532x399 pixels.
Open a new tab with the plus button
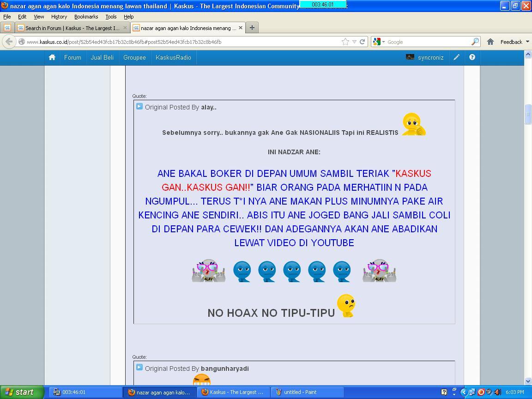pyautogui.click(x=252, y=28)
